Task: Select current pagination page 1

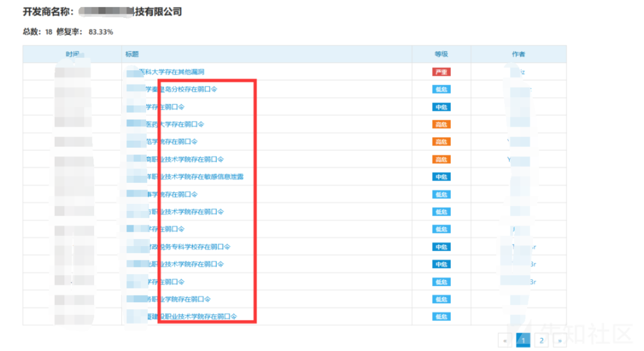Action: [x=523, y=340]
